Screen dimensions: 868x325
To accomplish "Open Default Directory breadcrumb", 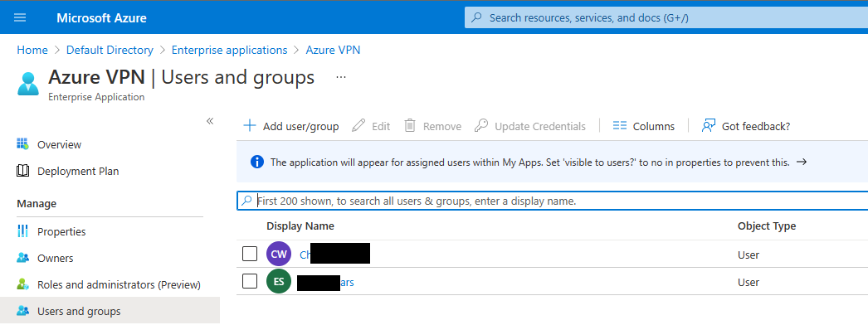I will [x=110, y=50].
